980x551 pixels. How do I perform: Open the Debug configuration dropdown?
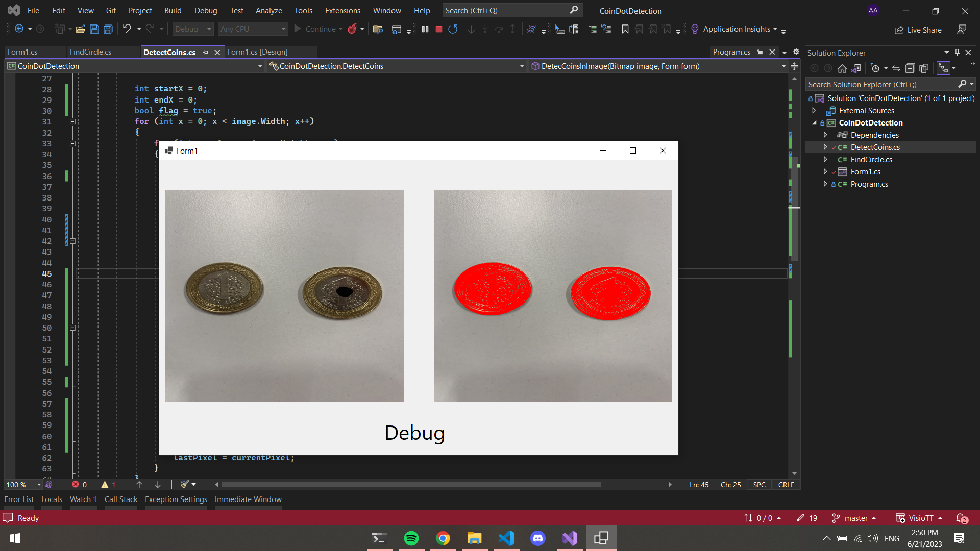[x=209, y=29]
